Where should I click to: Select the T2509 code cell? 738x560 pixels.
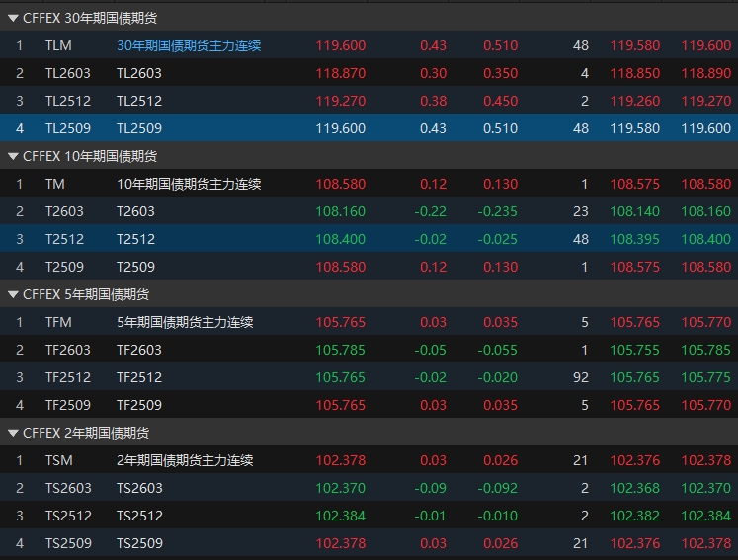(64, 267)
